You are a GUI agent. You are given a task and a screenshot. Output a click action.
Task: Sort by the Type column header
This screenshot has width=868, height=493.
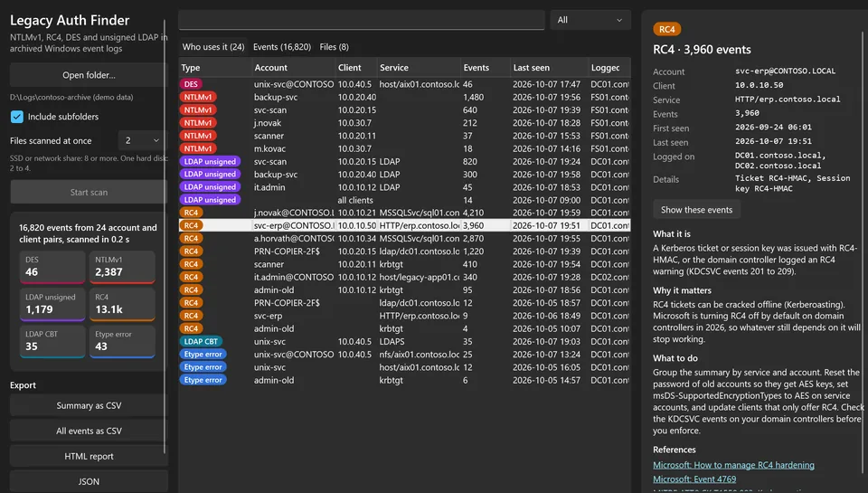pos(215,68)
